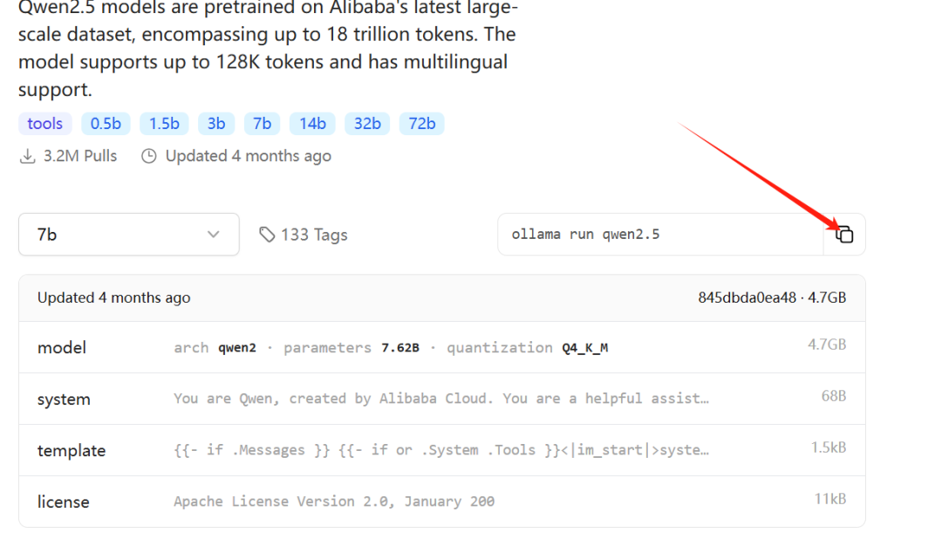Select the 0.5b size tag

click(106, 124)
